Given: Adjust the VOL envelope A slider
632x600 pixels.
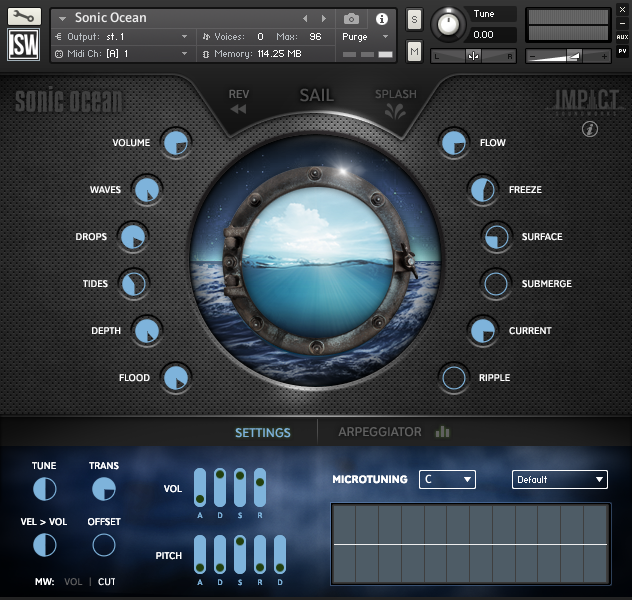Looking at the screenshot, I should point(200,487).
